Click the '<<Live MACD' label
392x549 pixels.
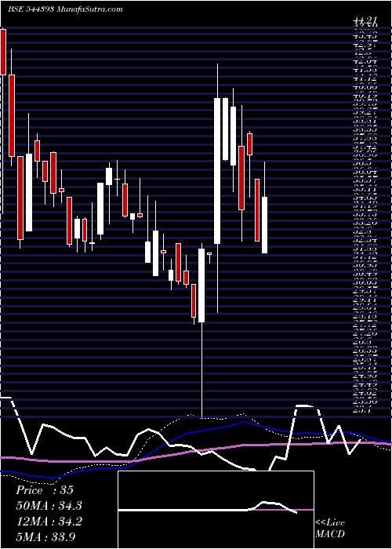tap(330, 529)
